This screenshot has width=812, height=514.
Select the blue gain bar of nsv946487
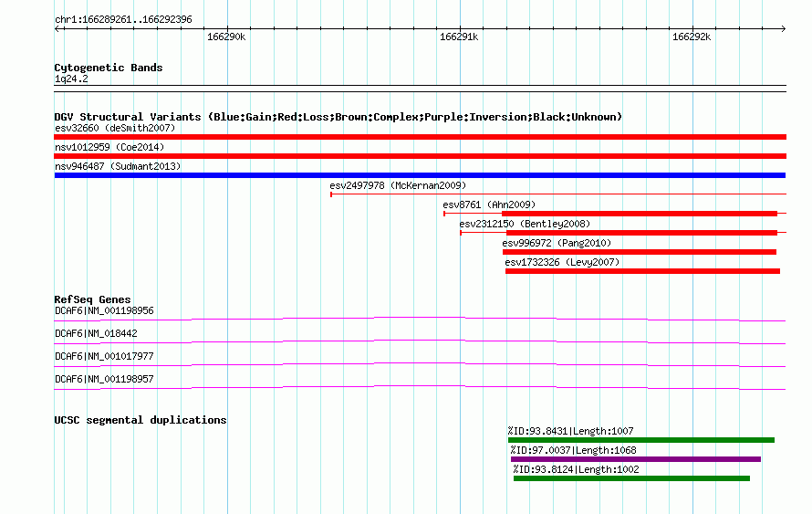420,175
